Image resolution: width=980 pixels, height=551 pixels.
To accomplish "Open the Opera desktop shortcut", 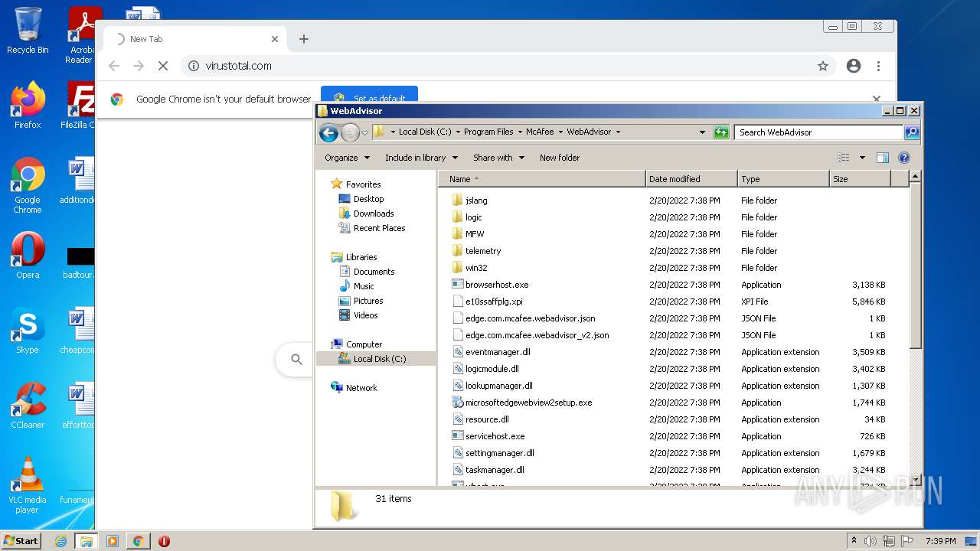I will (28, 256).
